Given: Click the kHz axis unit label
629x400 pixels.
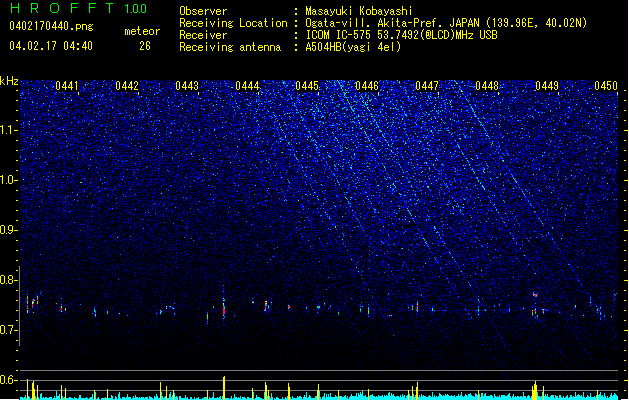Looking at the screenshot, I should [x=9, y=81].
